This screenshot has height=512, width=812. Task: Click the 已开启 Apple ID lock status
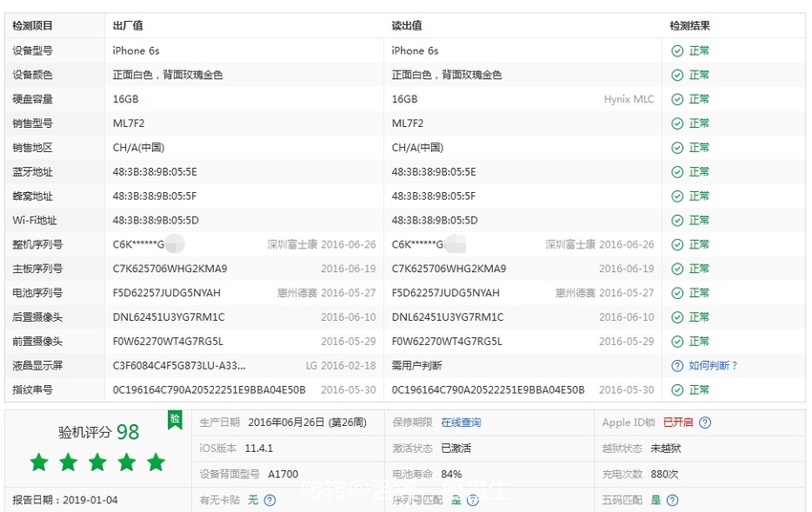click(x=678, y=422)
